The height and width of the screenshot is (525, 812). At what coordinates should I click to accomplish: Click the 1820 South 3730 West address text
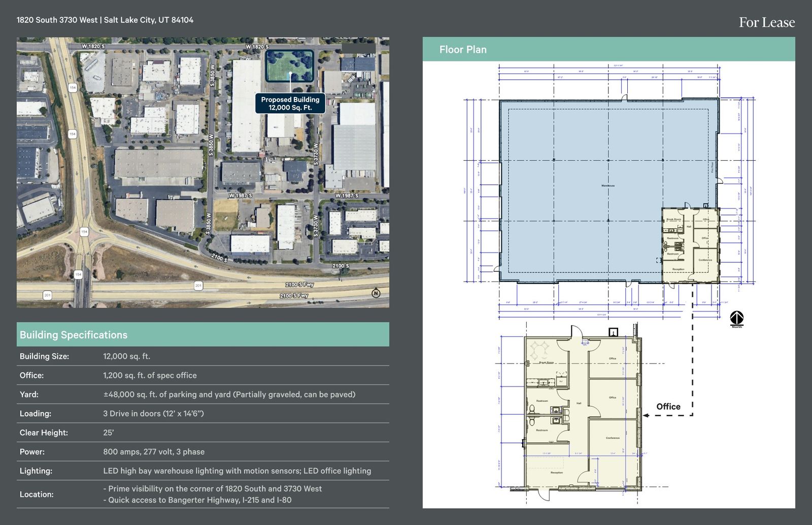[105, 20]
